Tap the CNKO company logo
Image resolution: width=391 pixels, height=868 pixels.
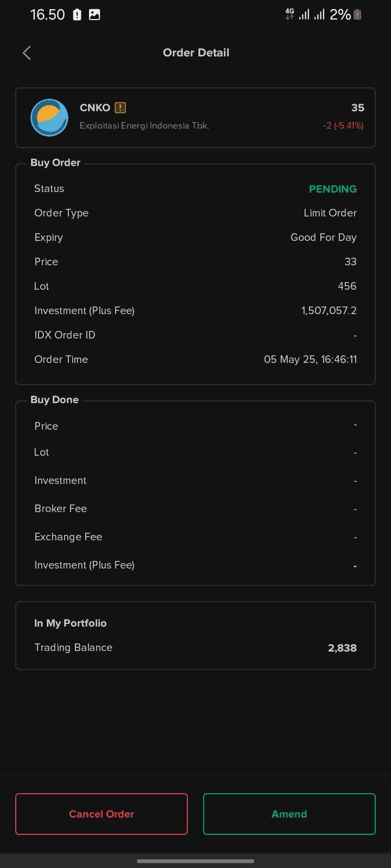49,118
